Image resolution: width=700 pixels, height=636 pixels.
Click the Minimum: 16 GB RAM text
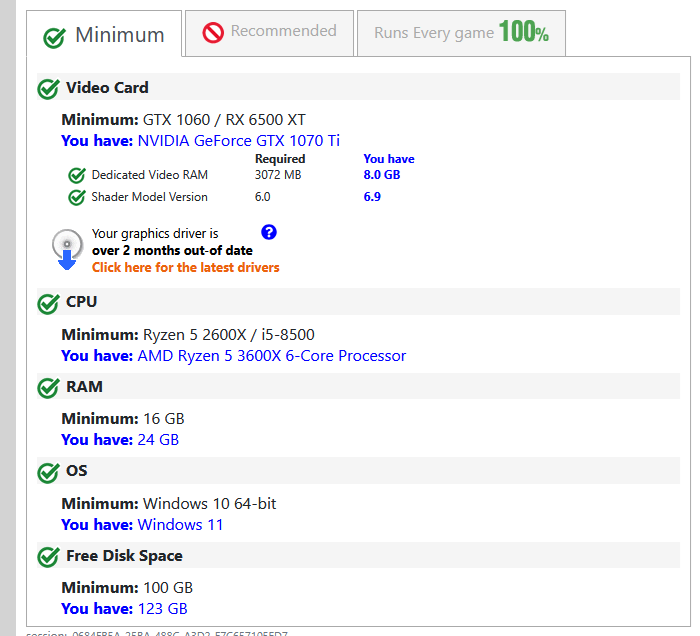pos(123,419)
